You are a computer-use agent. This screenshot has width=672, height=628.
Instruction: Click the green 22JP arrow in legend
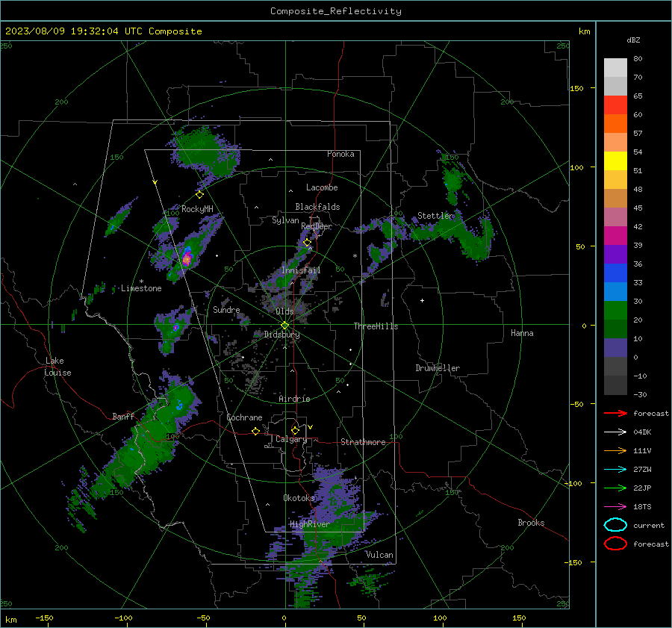tap(615, 488)
